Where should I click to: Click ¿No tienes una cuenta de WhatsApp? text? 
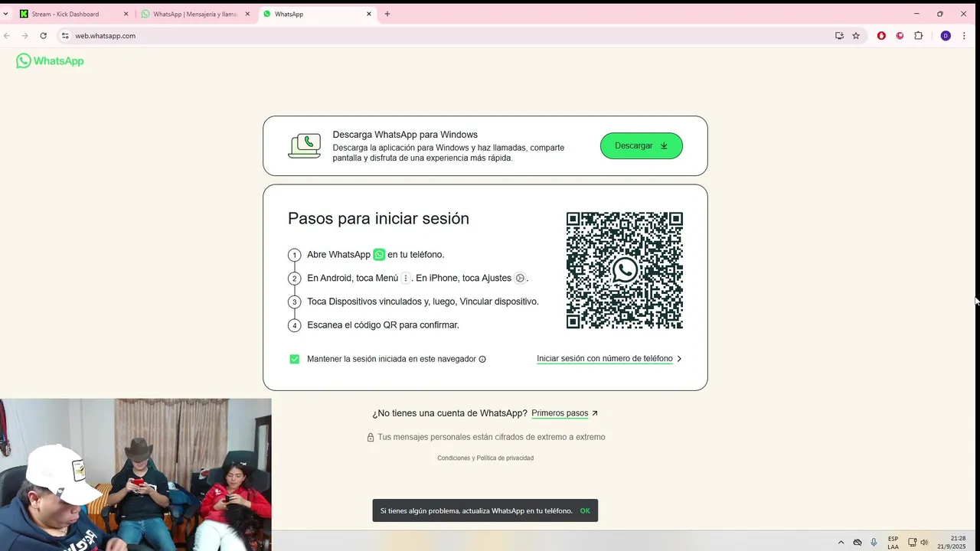pyautogui.click(x=449, y=413)
